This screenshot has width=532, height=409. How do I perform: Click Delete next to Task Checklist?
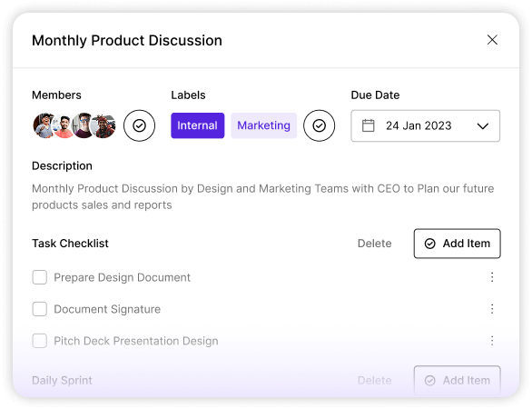click(375, 244)
